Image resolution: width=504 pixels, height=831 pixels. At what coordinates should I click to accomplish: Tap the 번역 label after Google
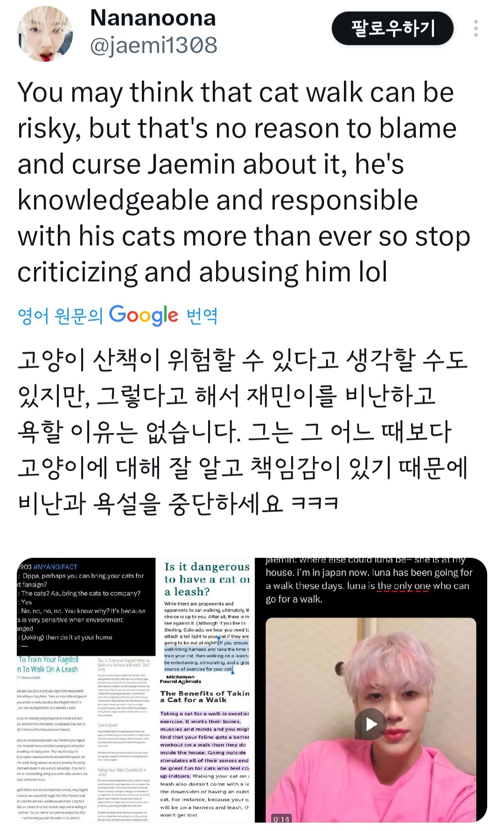pyautogui.click(x=202, y=316)
